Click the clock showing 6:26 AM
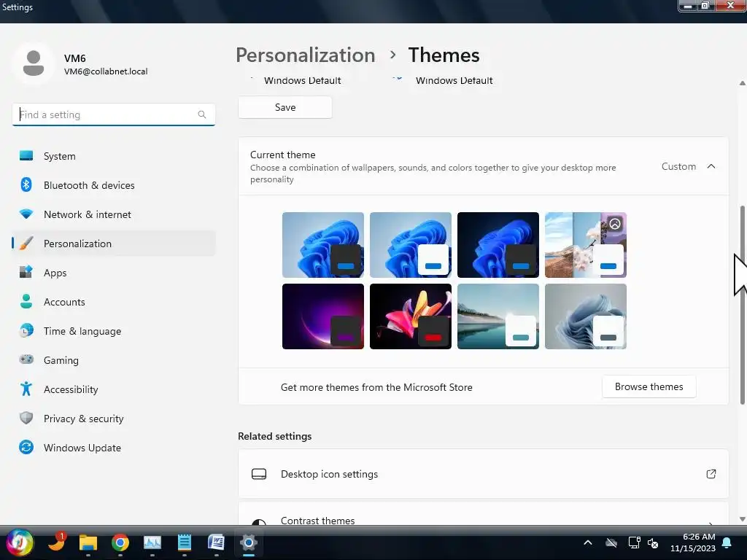The image size is (747, 560). (x=699, y=537)
